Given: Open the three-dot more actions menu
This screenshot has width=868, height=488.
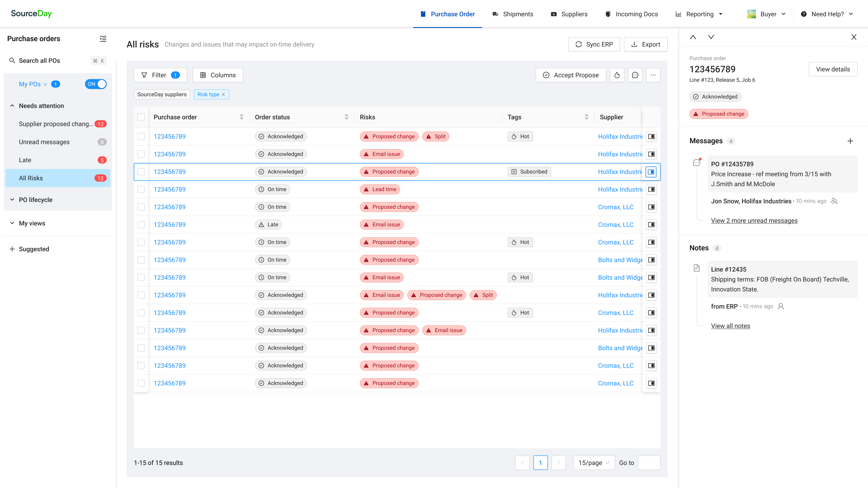Looking at the screenshot, I should pos(653,75).
